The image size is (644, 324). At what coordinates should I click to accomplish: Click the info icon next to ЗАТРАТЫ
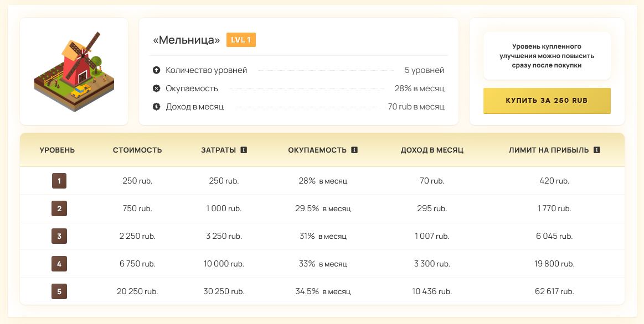[x=244, y=150]
